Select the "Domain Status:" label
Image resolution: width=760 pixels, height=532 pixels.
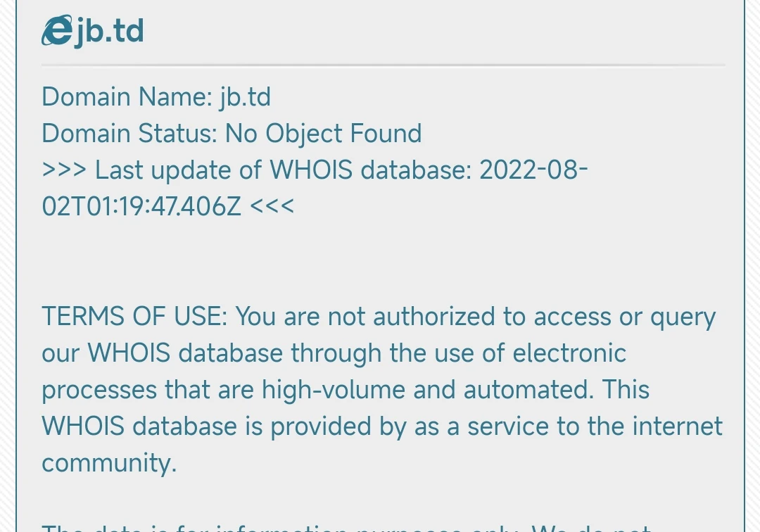129,133
